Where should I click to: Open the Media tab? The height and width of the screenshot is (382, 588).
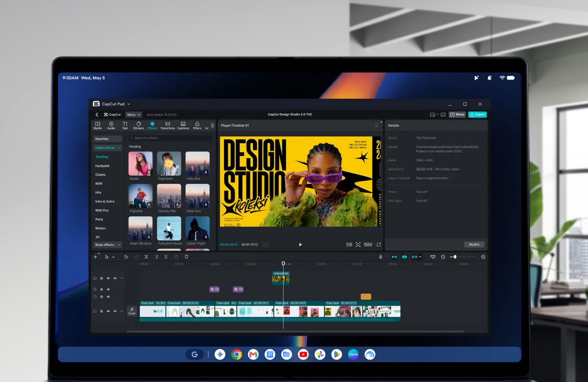point(98,126)
